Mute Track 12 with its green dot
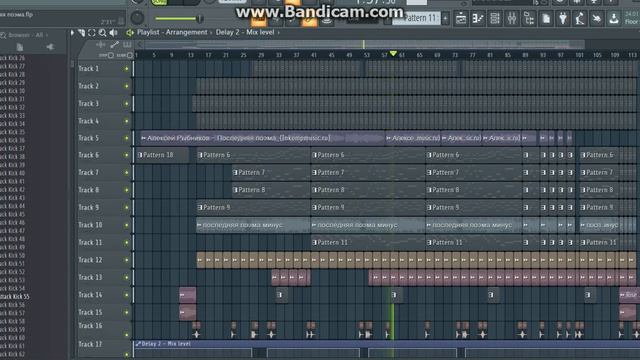The height and width of the screenshot is (360, 640). click(127, 260)
